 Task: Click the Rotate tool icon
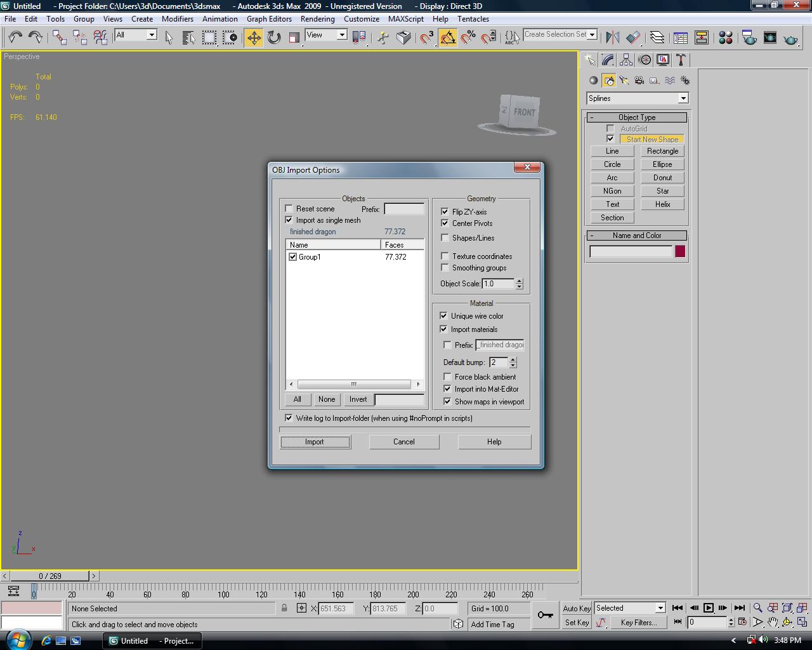(274, 38)
